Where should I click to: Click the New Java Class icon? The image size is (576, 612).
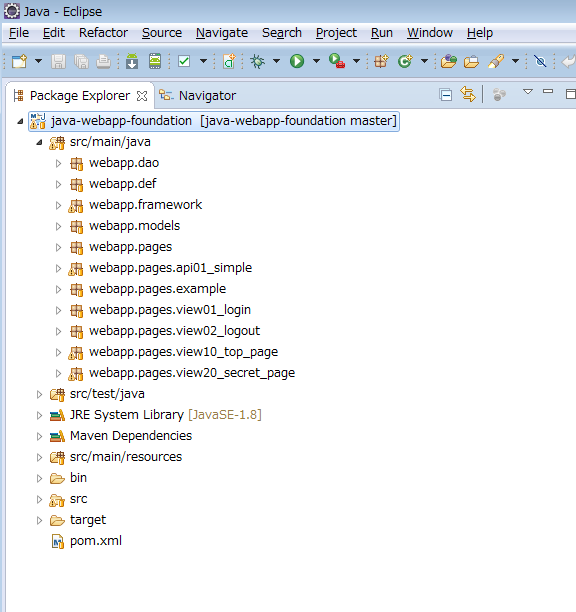(405, 61)
